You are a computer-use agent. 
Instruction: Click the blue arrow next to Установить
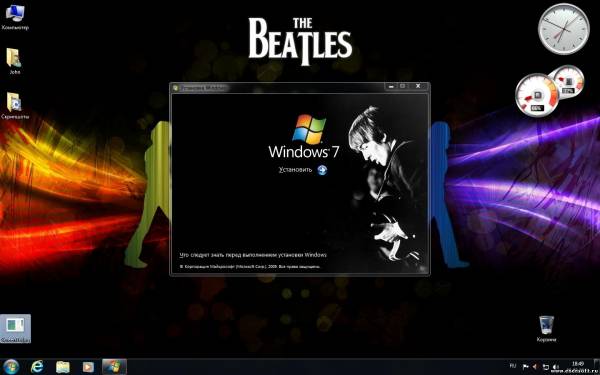point(322,170)
